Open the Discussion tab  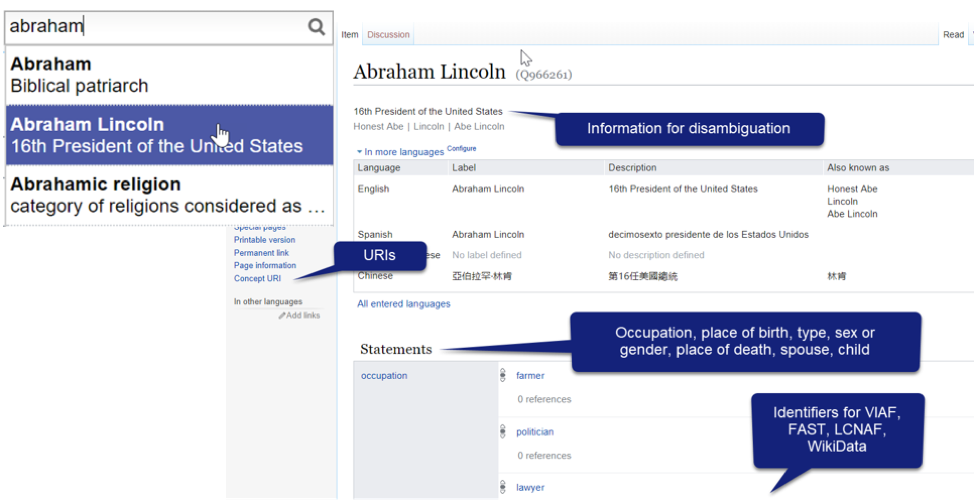[388, 35]
